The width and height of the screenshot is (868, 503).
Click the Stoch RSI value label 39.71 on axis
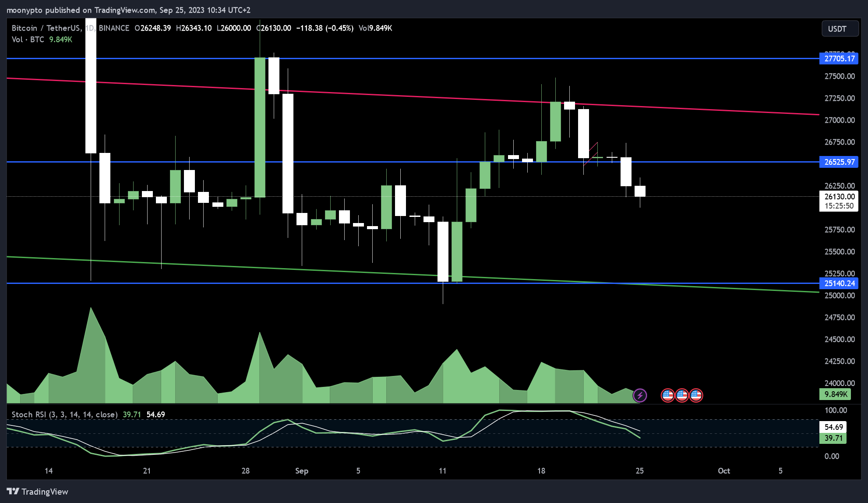pyautogui.click(x=833, y=438)
